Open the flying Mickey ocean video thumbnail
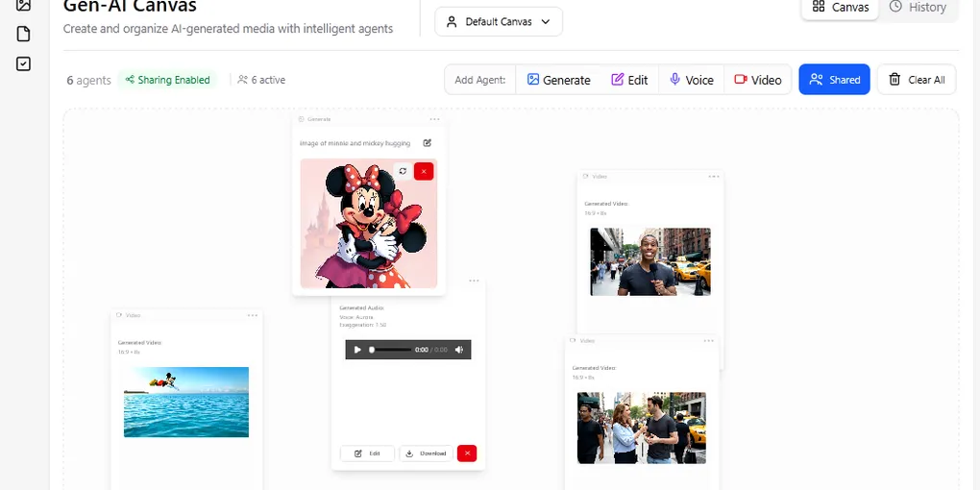The image size is (980, 490). (186, 402)
